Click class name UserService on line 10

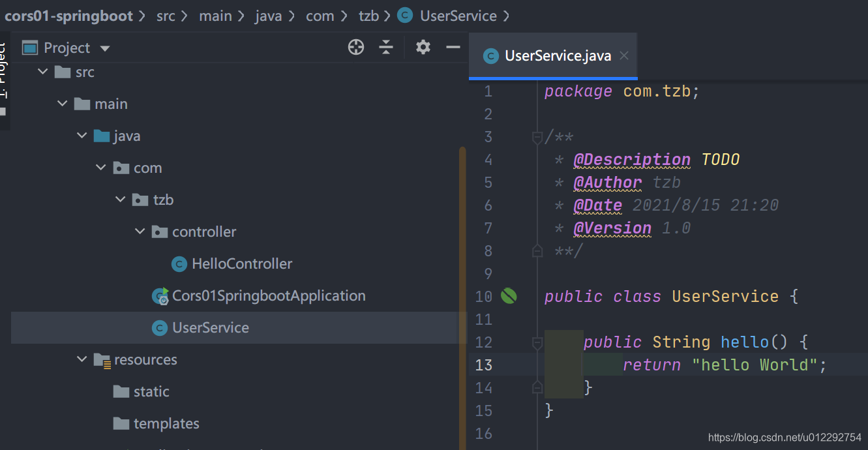point(725,297)
